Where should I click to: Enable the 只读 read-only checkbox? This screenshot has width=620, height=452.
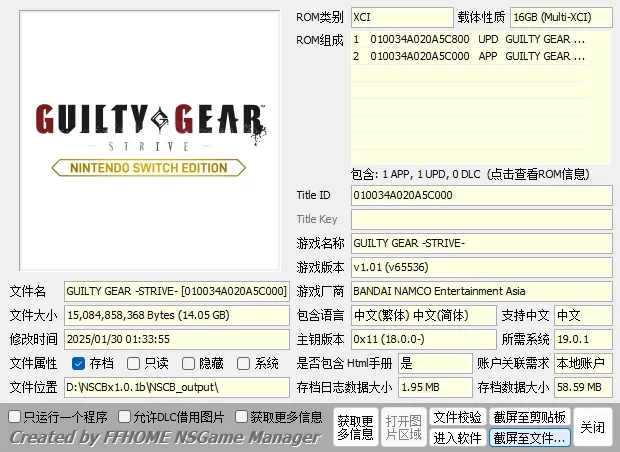[x=135, y=363]
